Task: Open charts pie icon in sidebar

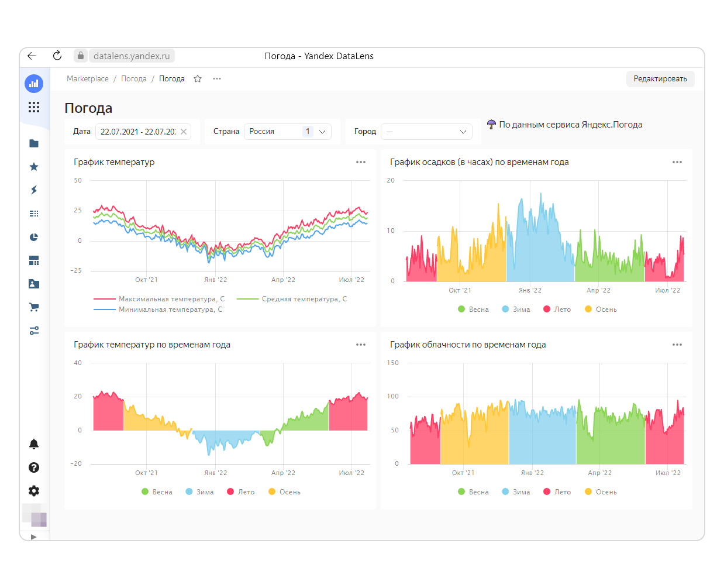Action: click(34, 237)
